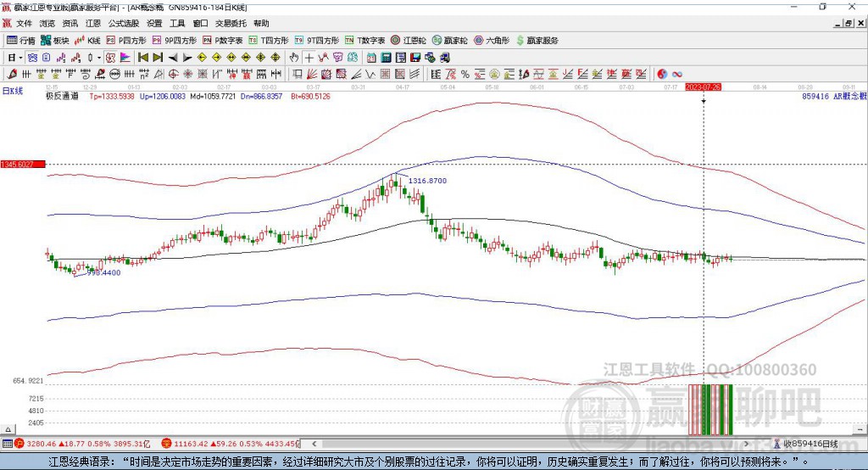The width and height of the screenshot is (868, 470).
Task: Select the zigzag wave line tool
Action: [x=370, y=75]
